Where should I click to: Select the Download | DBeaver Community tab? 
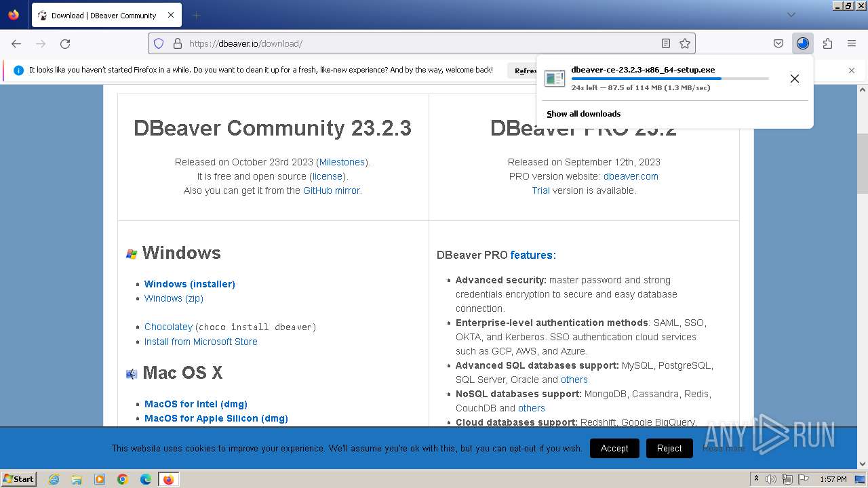106,15
